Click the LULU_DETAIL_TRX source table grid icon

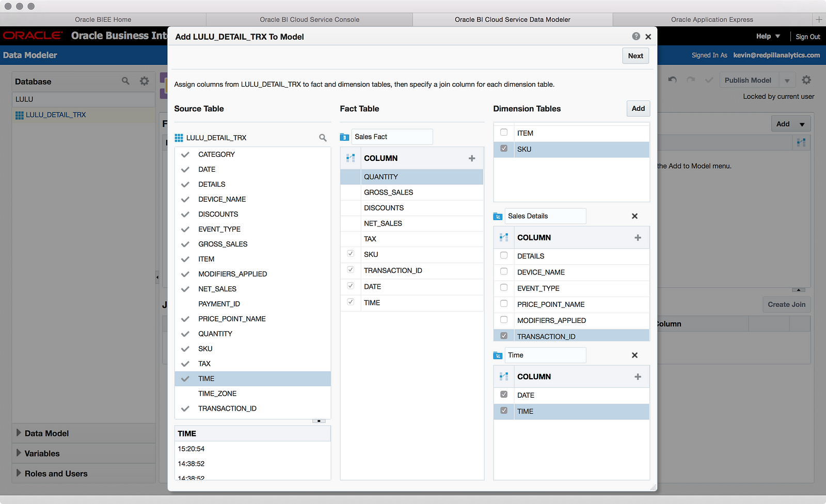tap(179, 138)
